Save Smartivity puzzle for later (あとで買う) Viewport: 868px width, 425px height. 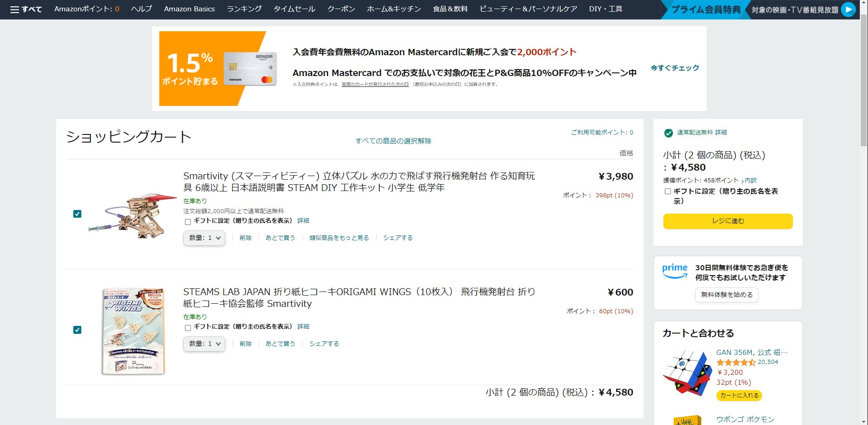pos(280,238)
